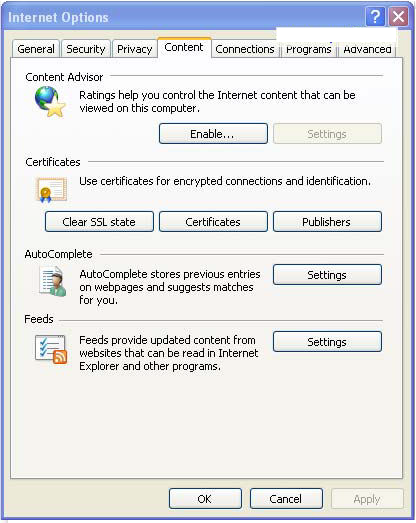Click the title bar help question mark

375,16
